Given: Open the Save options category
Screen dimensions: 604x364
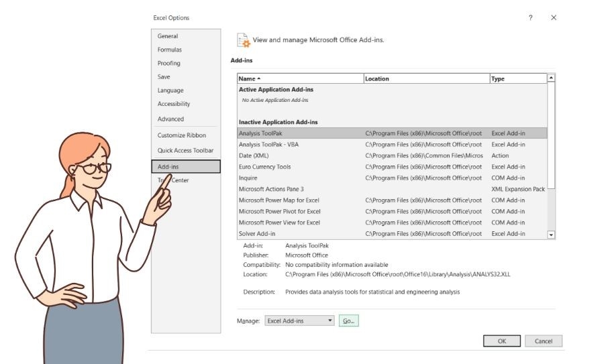Looking at the screenshot, I should click(x=164, y=76).
